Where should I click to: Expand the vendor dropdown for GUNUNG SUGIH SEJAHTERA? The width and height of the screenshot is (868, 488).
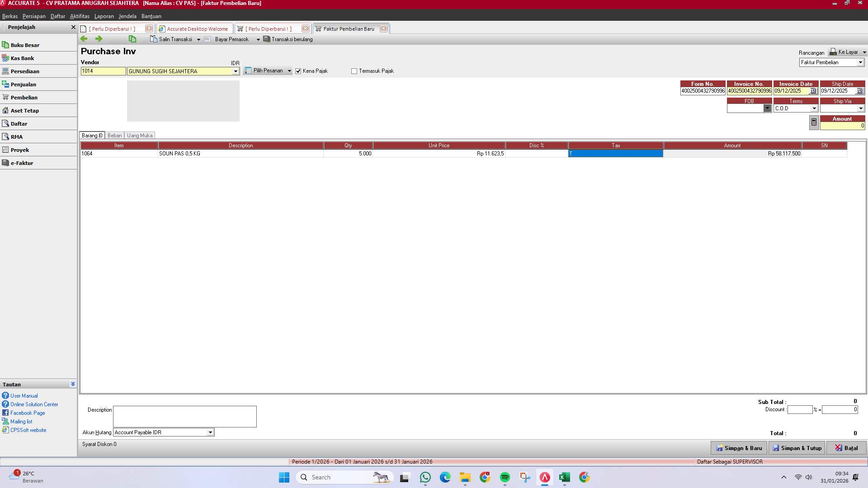point(236,71)
